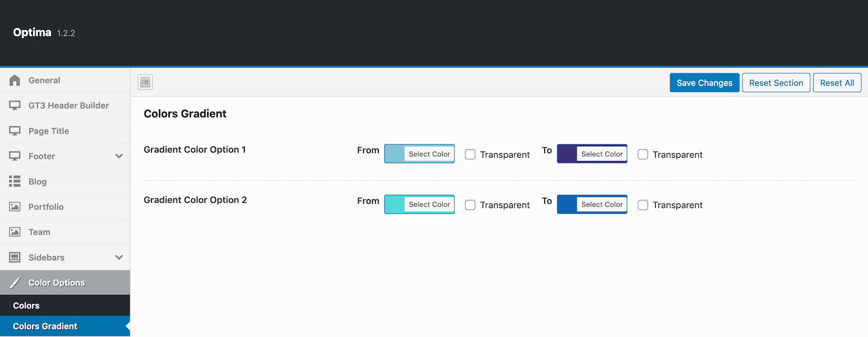The image size is (868, 337).
Task: Open the Blog settings list icon
Action: (x=15, y=181)
